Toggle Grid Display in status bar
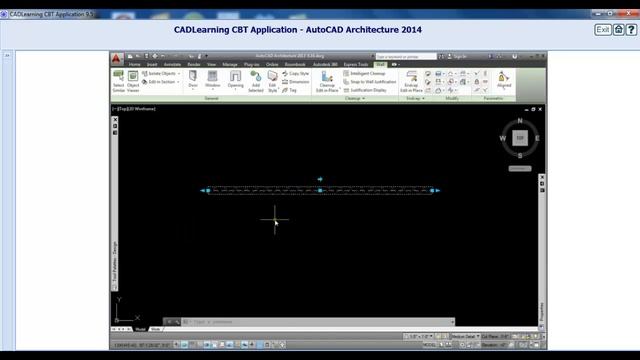 coord(192,345)
